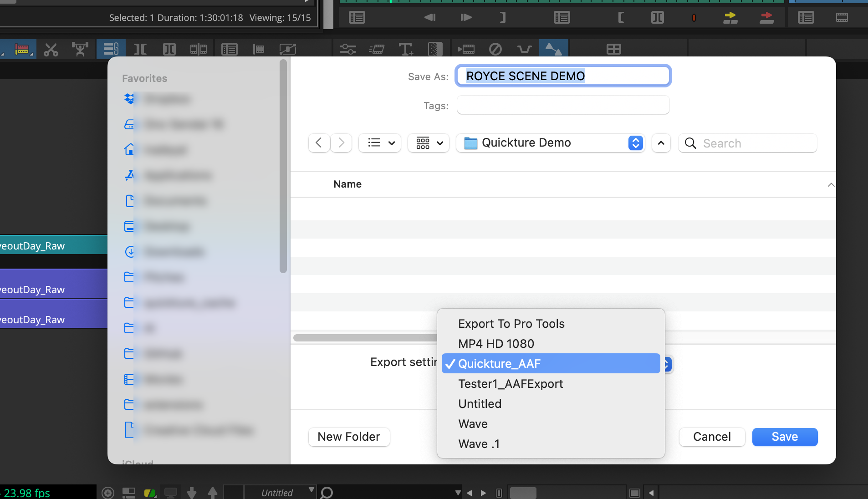The width and height of the screenshot is (868, 499).
Task: Click the Search field in save dialog
Action: tap(747, 143)
